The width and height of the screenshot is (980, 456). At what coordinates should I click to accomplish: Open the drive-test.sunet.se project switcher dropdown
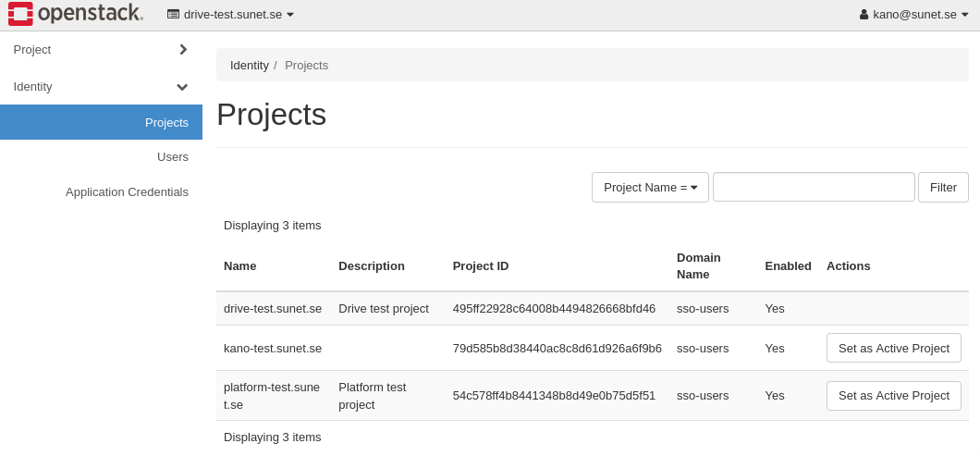tap(230, 15)
